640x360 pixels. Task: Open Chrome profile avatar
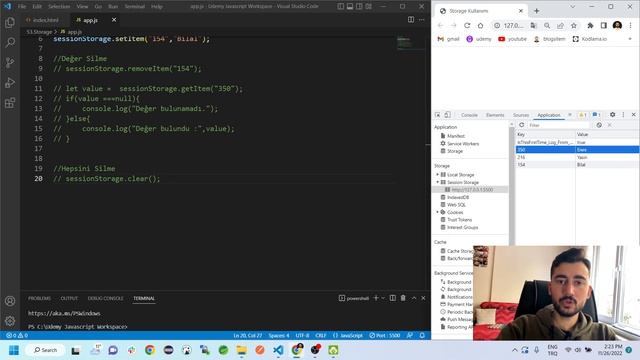click(x=617, y=25)
